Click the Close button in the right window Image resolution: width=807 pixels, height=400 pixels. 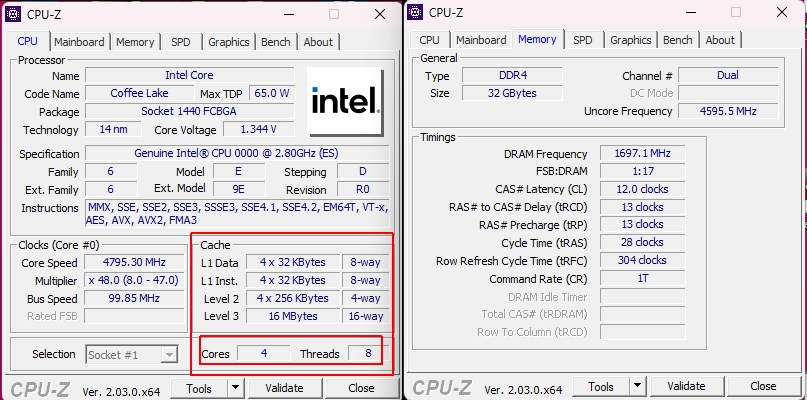click(763, 386)
